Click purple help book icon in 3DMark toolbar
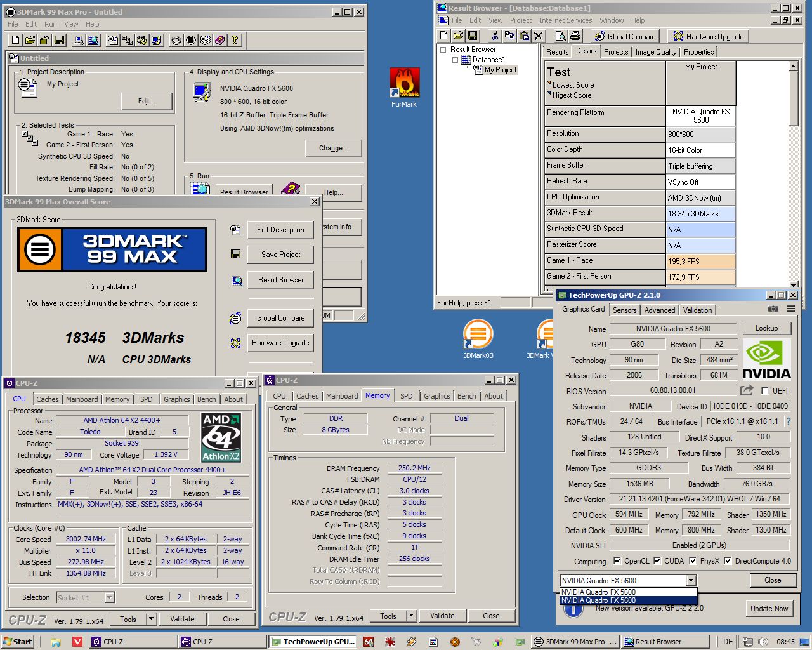 click(220, 40)
